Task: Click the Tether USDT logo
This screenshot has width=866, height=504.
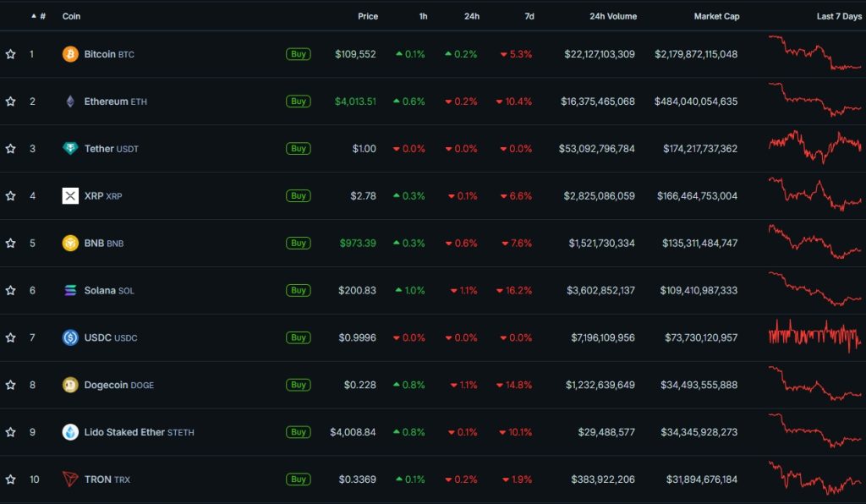Action: click(x=69, y=148)
